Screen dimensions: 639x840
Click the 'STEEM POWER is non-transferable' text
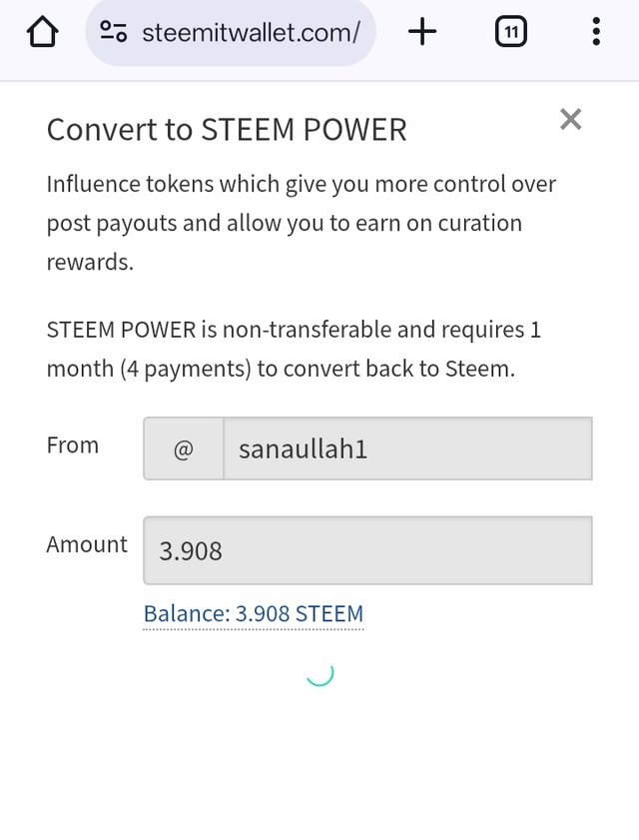[294, 330]
